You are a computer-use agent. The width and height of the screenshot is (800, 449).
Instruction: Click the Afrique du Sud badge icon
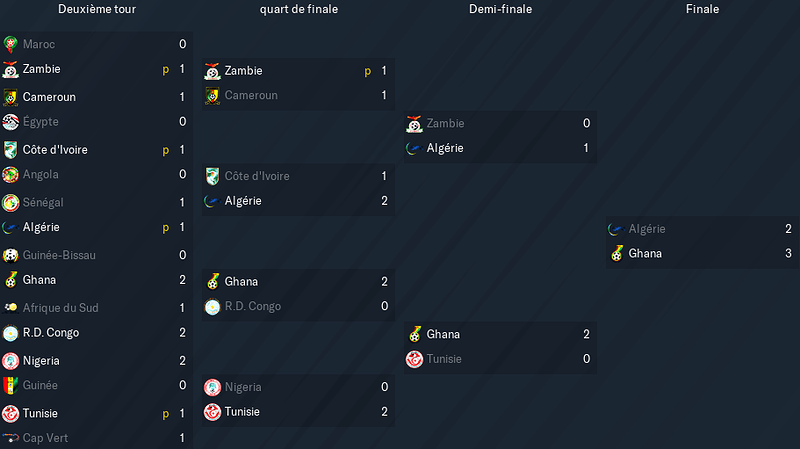10,308
